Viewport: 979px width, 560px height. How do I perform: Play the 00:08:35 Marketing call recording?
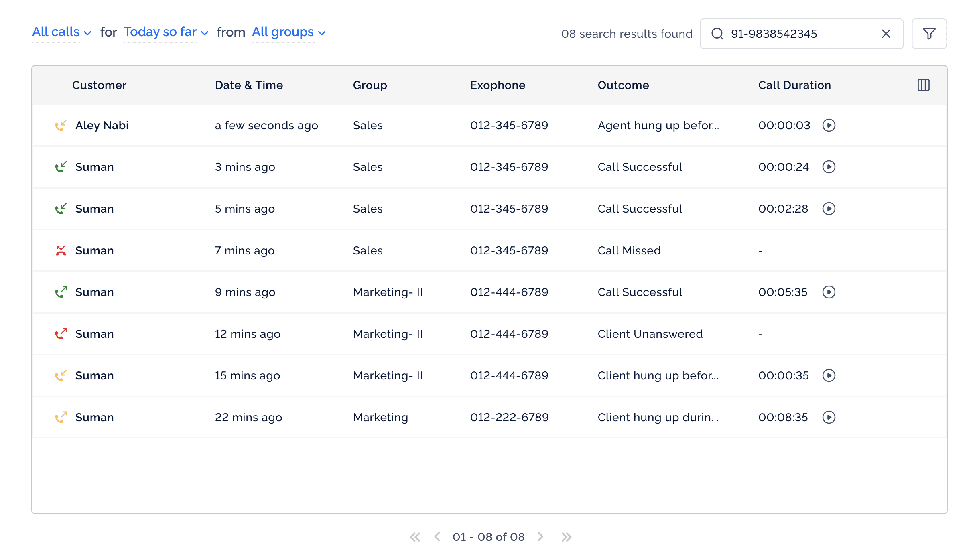click(829, 417)
